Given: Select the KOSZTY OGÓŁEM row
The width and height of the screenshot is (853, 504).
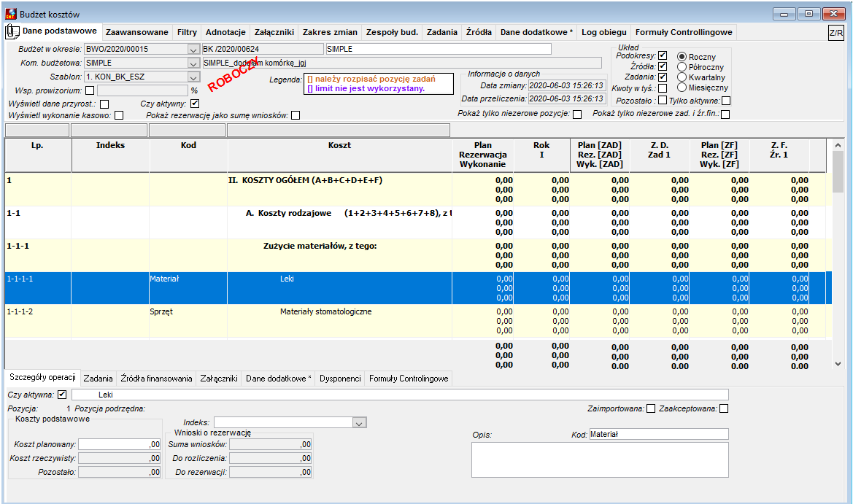Looking at the screenshot, I should click(418, 190).
